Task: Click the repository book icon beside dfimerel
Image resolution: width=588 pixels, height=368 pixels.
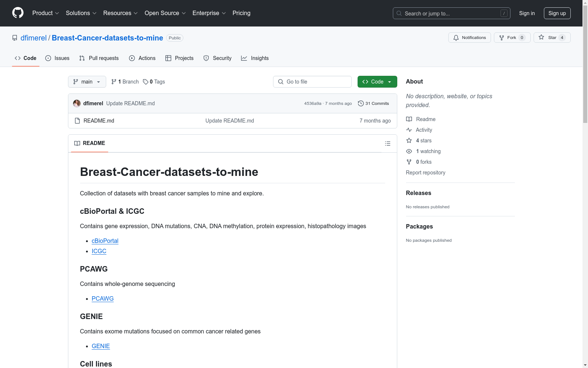Action: [15, 38]
